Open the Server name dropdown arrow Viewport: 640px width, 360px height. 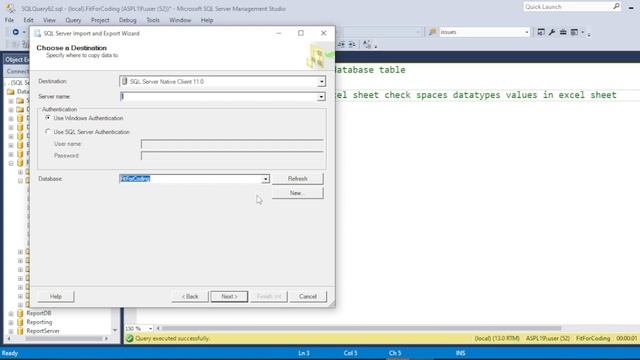tap(321, 97)
